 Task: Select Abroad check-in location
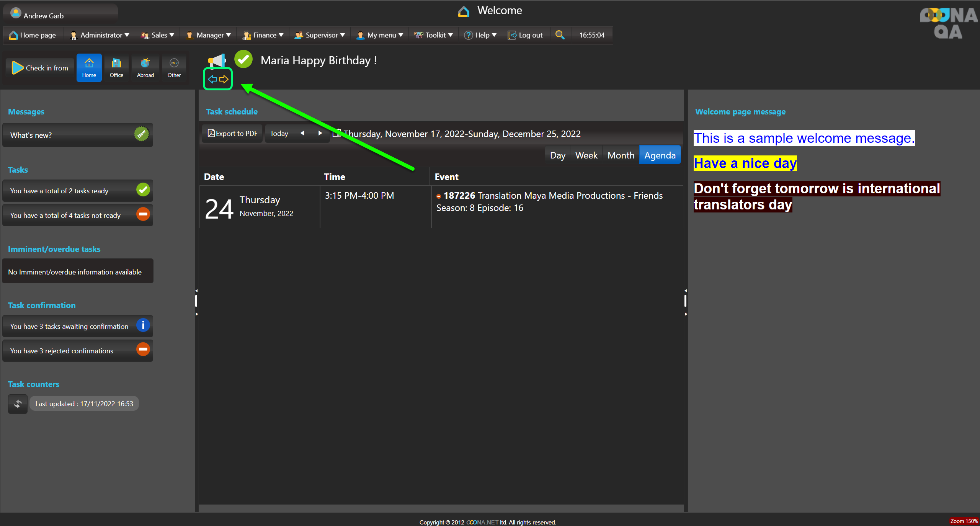[145, 68]
